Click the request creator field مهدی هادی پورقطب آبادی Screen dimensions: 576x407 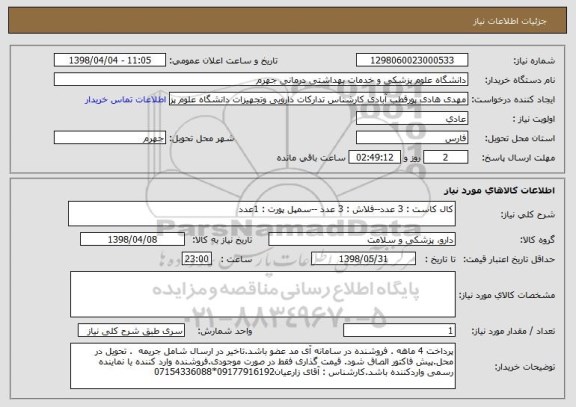tap(318, 99)
